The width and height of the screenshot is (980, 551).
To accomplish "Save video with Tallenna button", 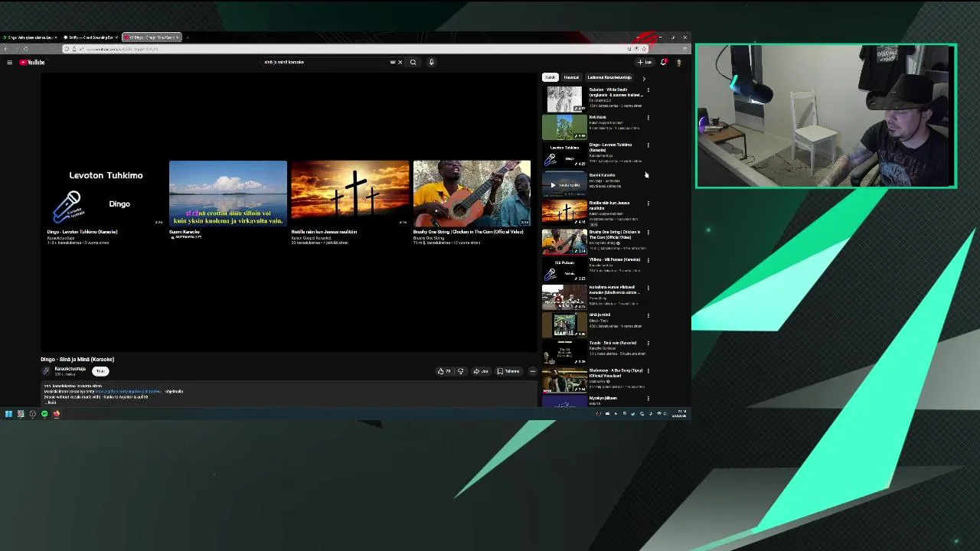I will pos(508,371).
